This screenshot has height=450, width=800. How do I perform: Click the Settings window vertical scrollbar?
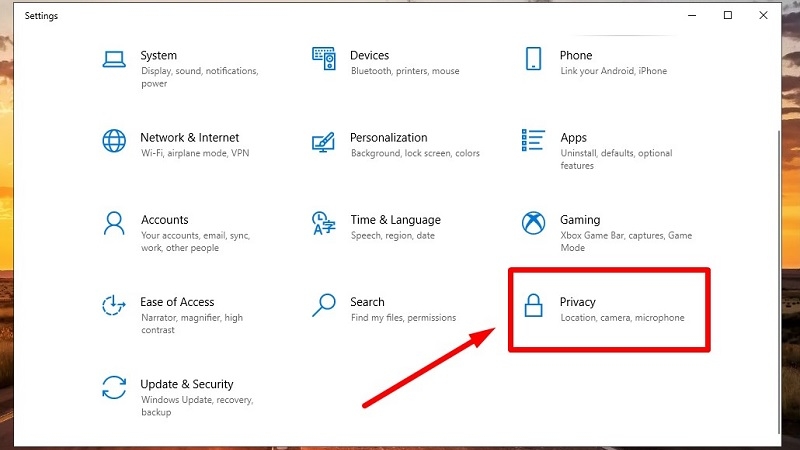coord(778,282)
